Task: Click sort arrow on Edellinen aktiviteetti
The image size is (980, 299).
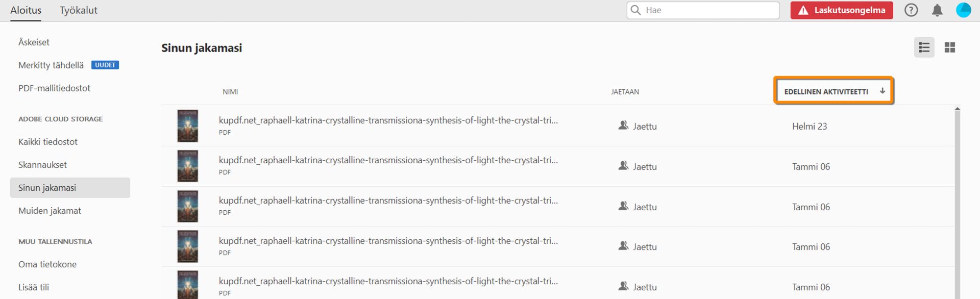Action: point(882,91)
